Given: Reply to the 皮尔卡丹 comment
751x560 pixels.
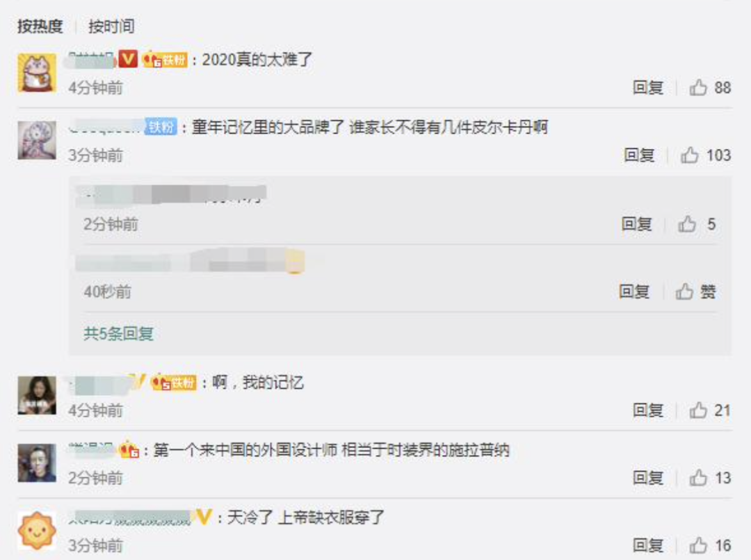Looking at the screenshot, I should coord(639,155).
